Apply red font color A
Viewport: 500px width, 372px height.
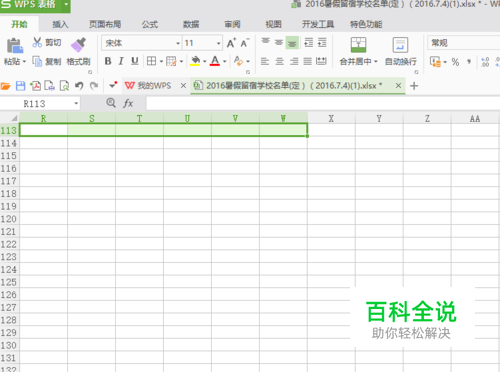(x=215, y=61)
